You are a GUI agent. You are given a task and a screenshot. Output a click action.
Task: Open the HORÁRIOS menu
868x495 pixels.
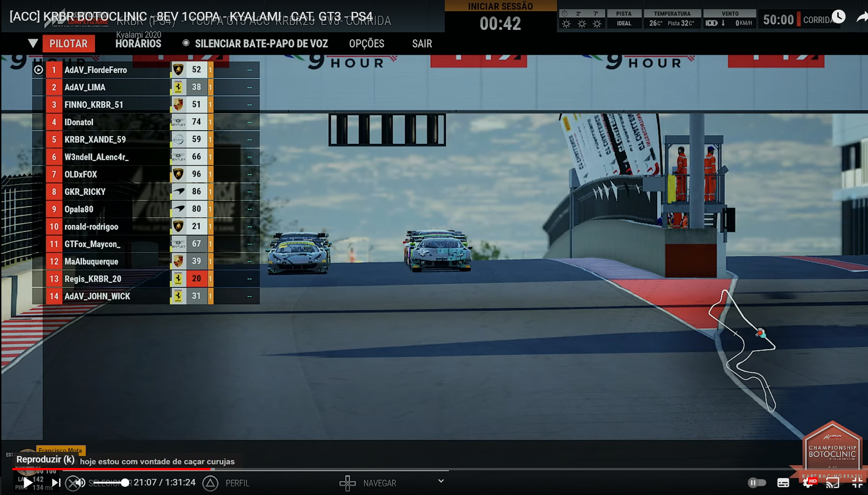coord(138,44)
